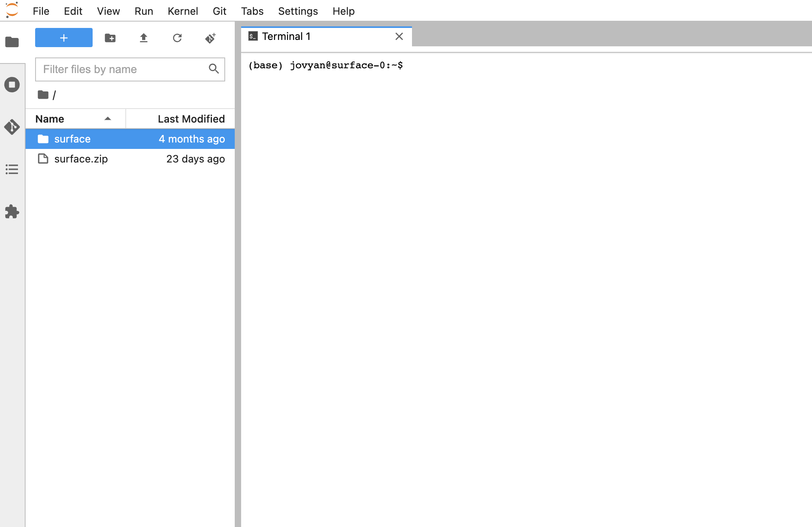The image size is (812, 527).
Task: Refresh the file list
Action: [x=177, y=38]
